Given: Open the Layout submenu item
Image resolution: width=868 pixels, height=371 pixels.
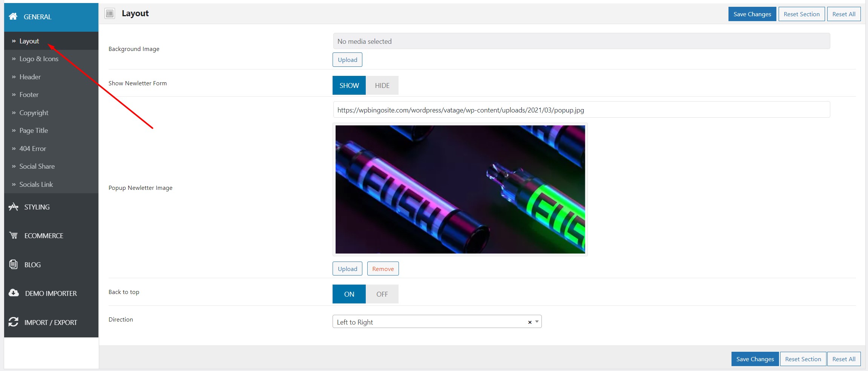Looking at the screenshot, I should point(51,41).
